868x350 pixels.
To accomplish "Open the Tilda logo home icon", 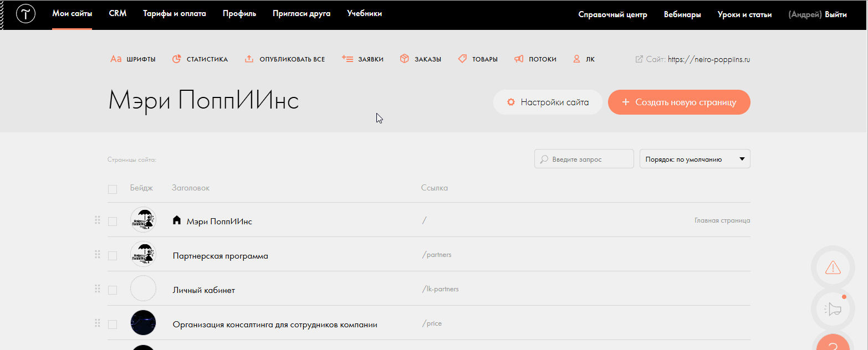I will (x=26, y=14).
